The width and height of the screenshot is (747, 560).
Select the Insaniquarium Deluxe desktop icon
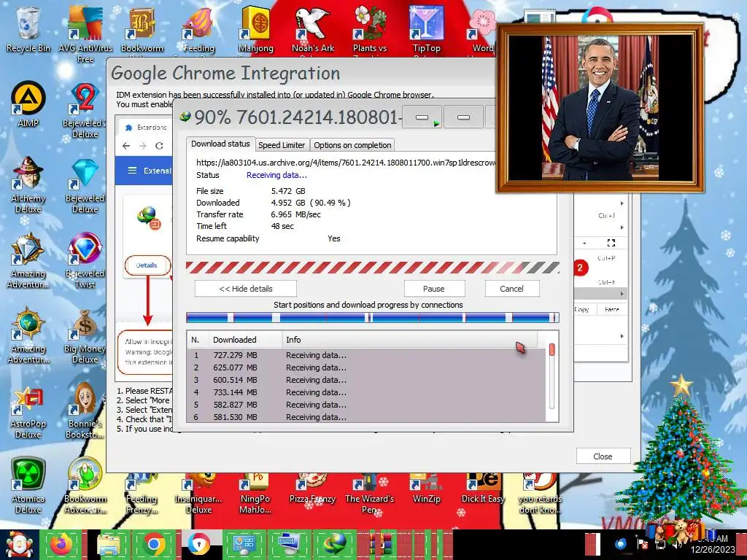pyautogui.click(x=198, y=493)
